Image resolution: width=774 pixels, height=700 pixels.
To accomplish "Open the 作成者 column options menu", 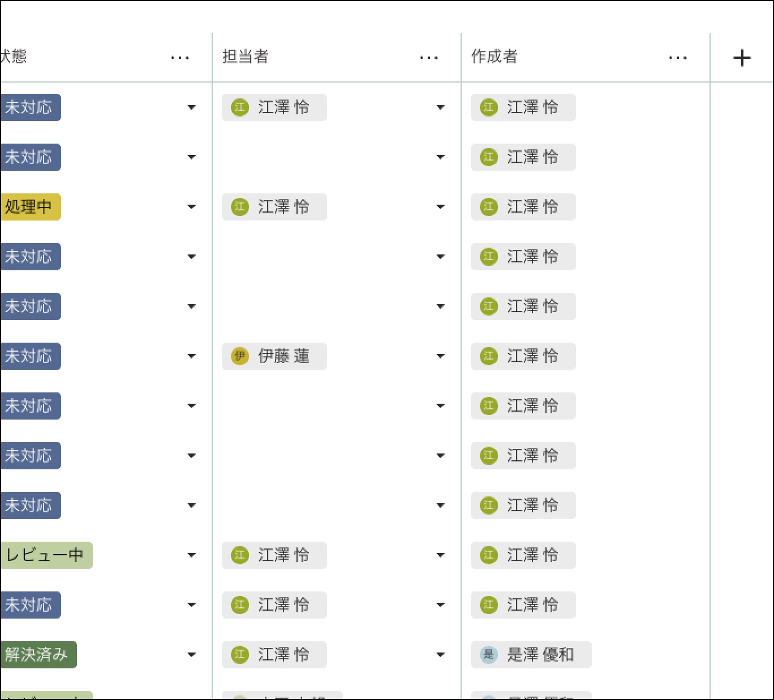I will (x=678, y=58).
